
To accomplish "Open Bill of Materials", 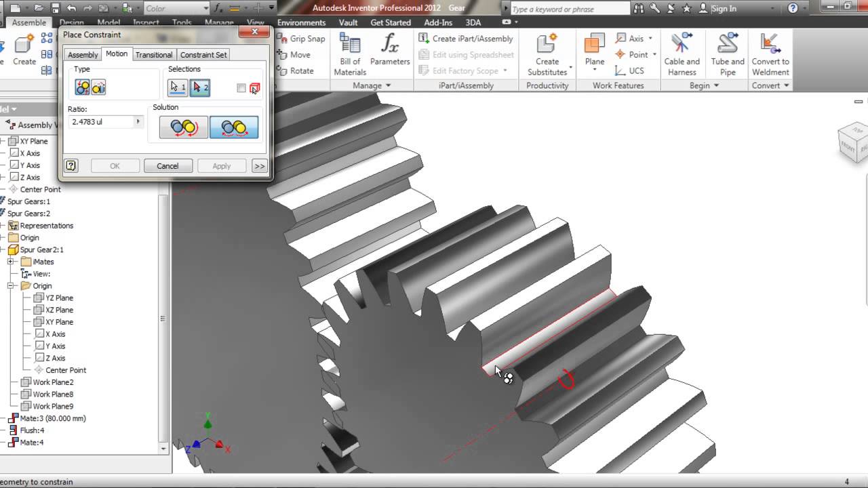I will pyautogui.click(x=350, y=54).
